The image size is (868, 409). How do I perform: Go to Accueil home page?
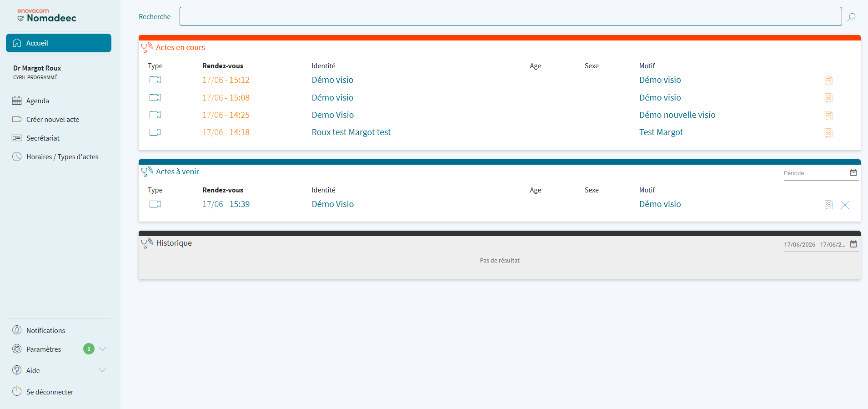[x=59, y=43]
